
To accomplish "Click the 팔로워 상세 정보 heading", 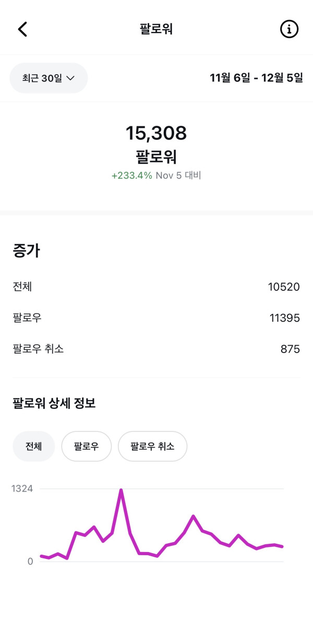I will tap(54, 403).
